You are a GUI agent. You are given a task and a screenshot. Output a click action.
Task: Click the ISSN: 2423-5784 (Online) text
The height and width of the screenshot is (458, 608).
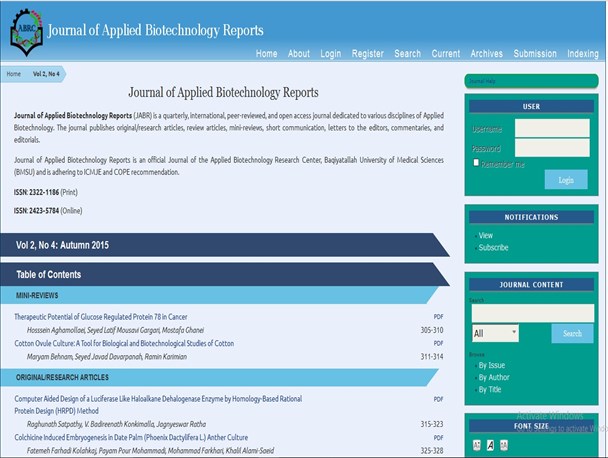point(48,211)
